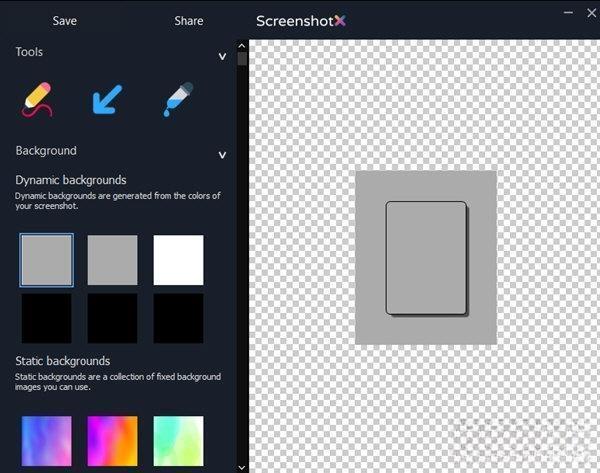Click the gray screenshot preview on canvas

(x=426, y=258)
